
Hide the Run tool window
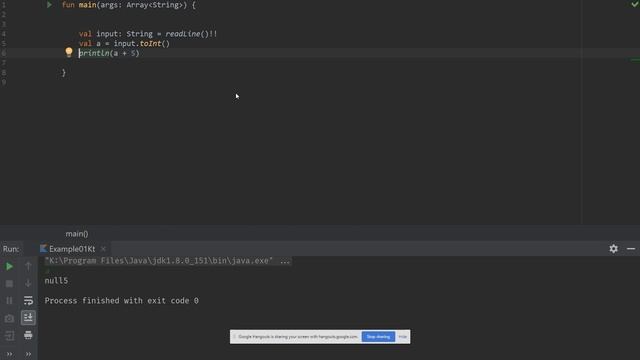point(631,249)
